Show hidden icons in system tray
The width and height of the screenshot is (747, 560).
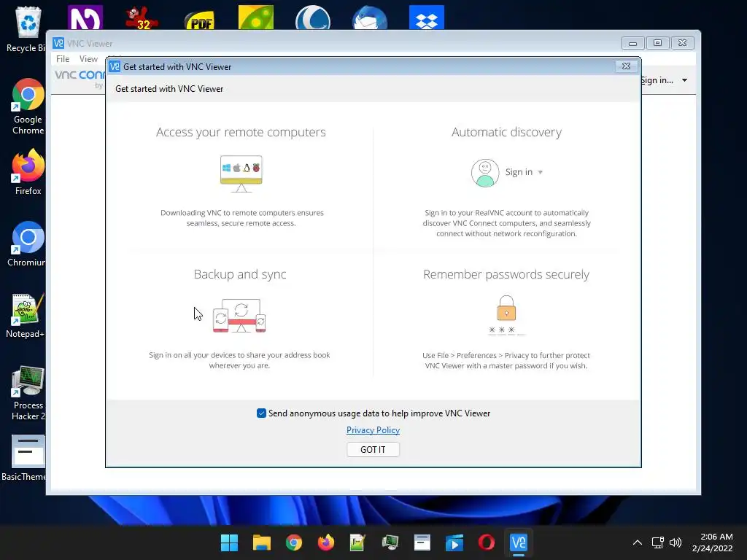coord(638,542)
